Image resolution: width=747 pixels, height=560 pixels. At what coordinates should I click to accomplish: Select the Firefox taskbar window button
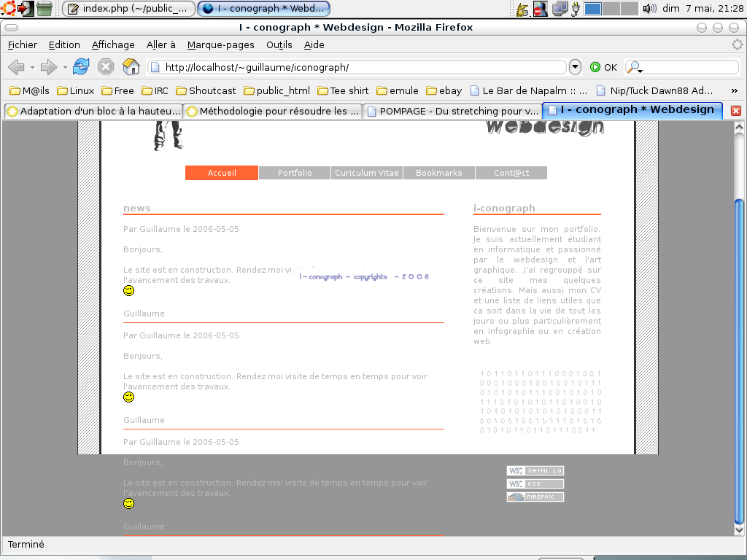[x=263, y=9]
